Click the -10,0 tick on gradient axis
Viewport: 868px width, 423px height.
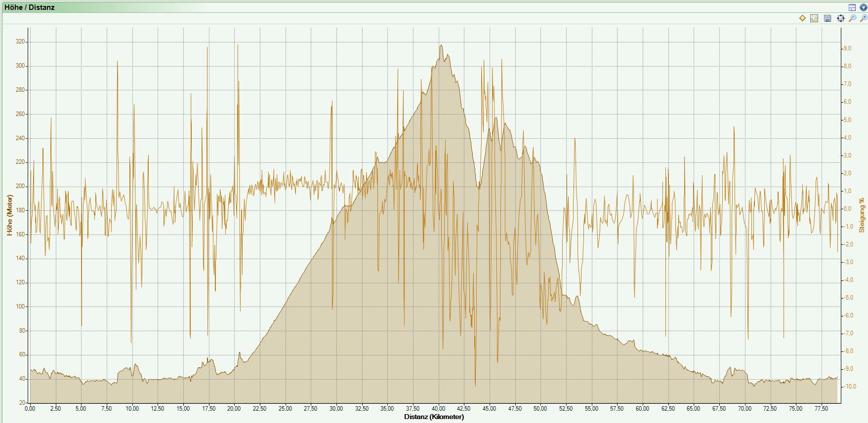(x=850, y=386)
